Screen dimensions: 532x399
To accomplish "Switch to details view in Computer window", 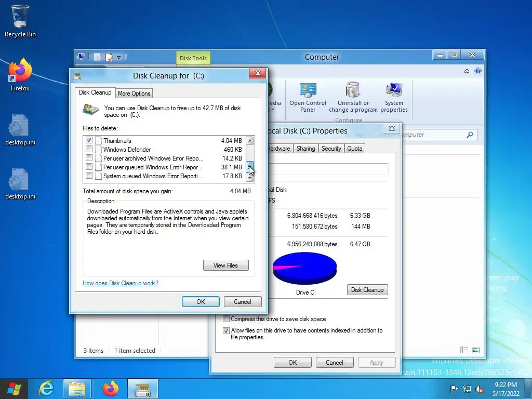I will 464,350.
